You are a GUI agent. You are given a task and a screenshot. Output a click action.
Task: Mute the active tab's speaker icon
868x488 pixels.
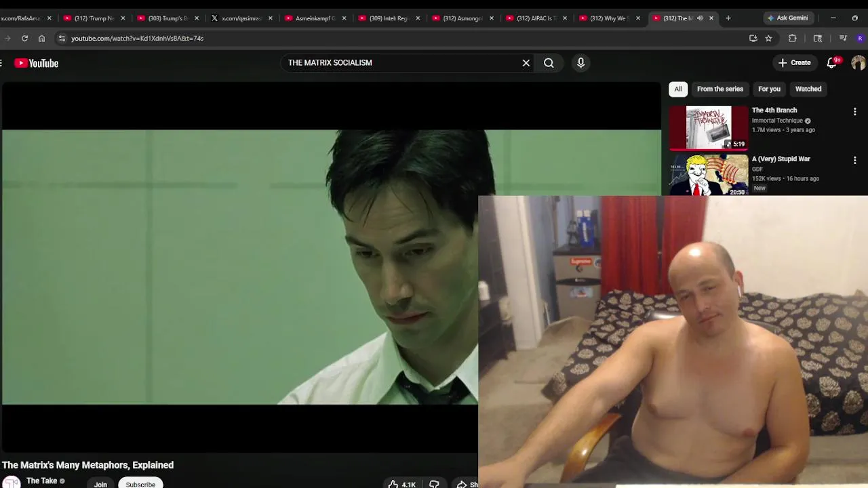pos(700,18)
